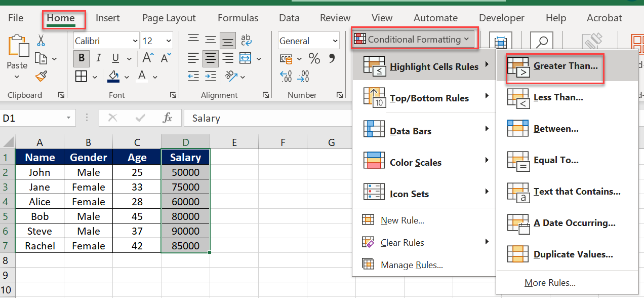Screen dimensions: 644x298
Task: Toggle Align Right
Action: [228, 58]
